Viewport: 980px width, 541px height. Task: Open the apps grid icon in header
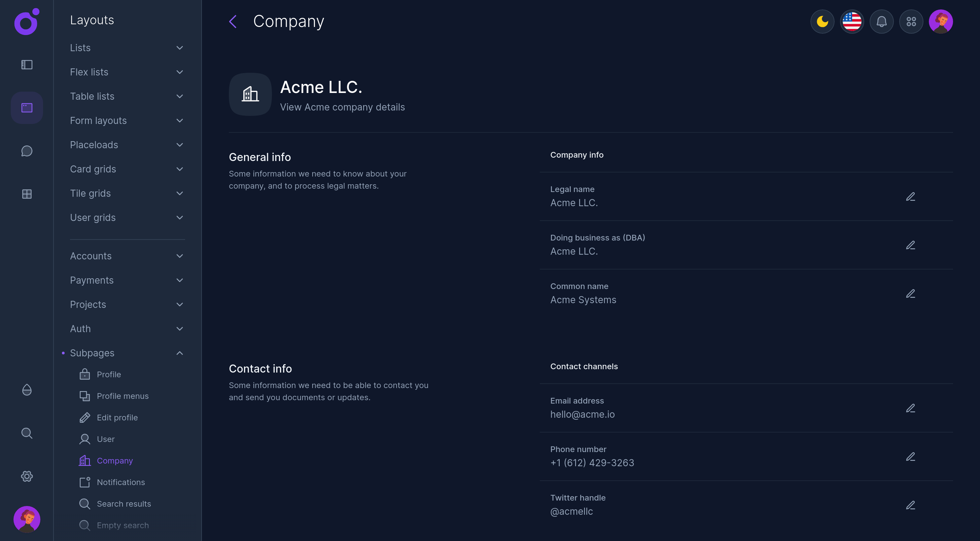(x=911, y=22)
